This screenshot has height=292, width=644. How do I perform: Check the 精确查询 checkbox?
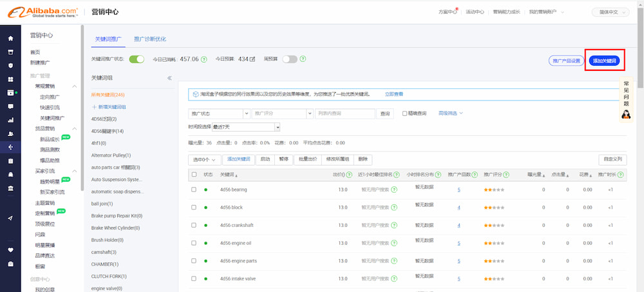click(x=404, y=113)
